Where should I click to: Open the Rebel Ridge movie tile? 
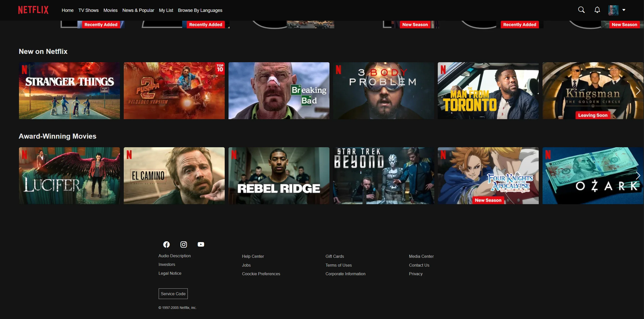click(x=279, y=176)
